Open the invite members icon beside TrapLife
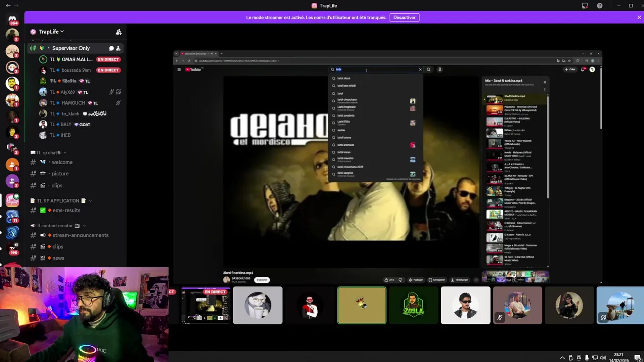Viewport: 644px width, 362px height. coord(119,32)
